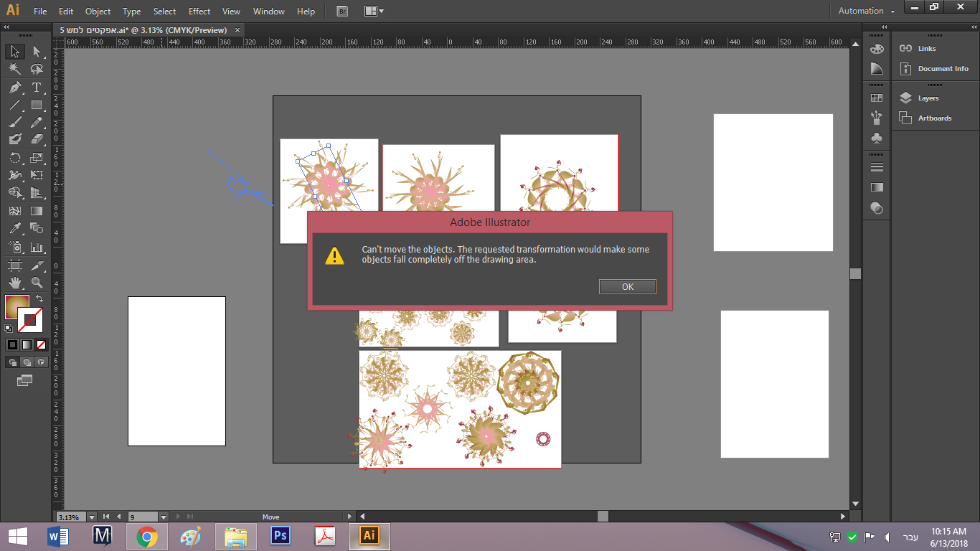
Task: Open the Artboards panel
Action: tap(934, 118)
